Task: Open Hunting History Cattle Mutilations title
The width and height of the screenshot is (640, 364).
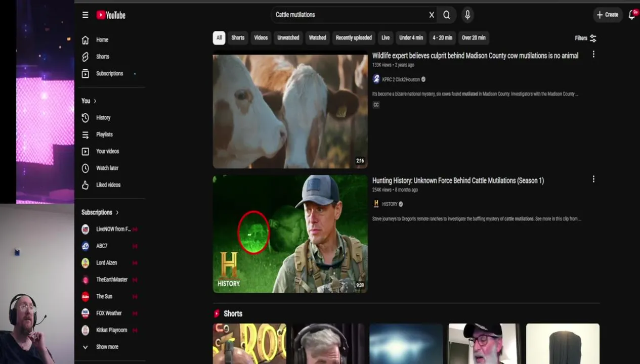Action: point(458,180)
